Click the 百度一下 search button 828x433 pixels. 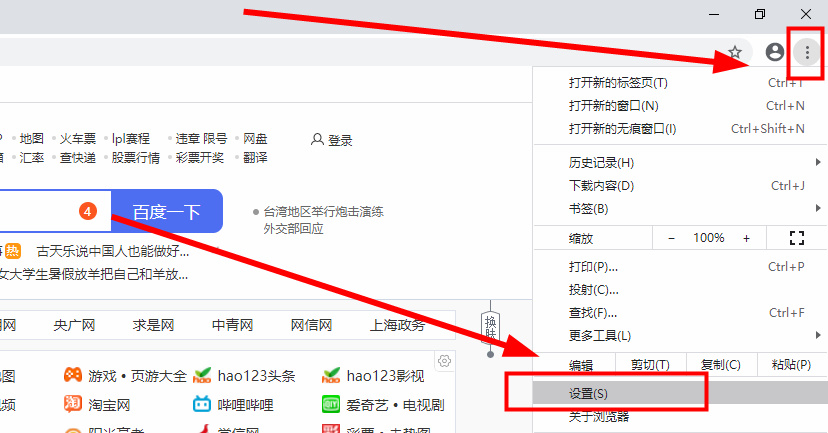(167, 212)
